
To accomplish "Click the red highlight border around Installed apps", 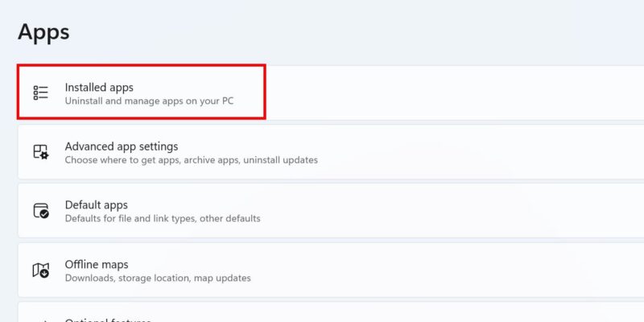I will [142, 65].
